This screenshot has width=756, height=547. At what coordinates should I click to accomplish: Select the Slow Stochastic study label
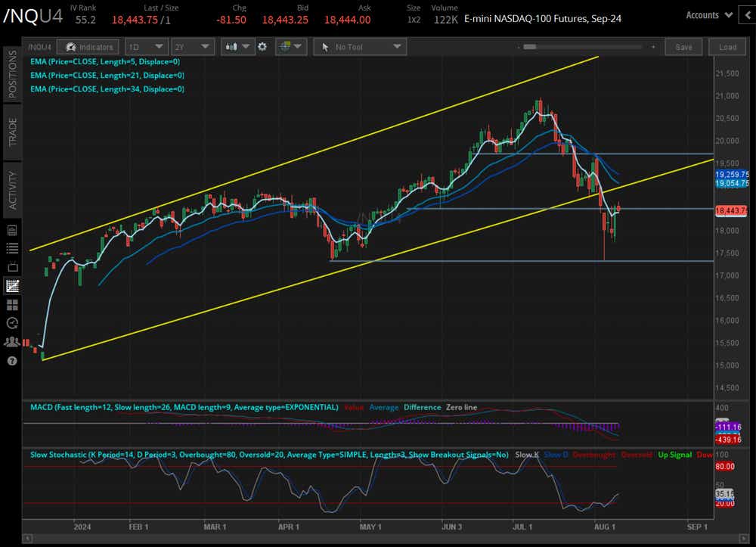point(269,455)
